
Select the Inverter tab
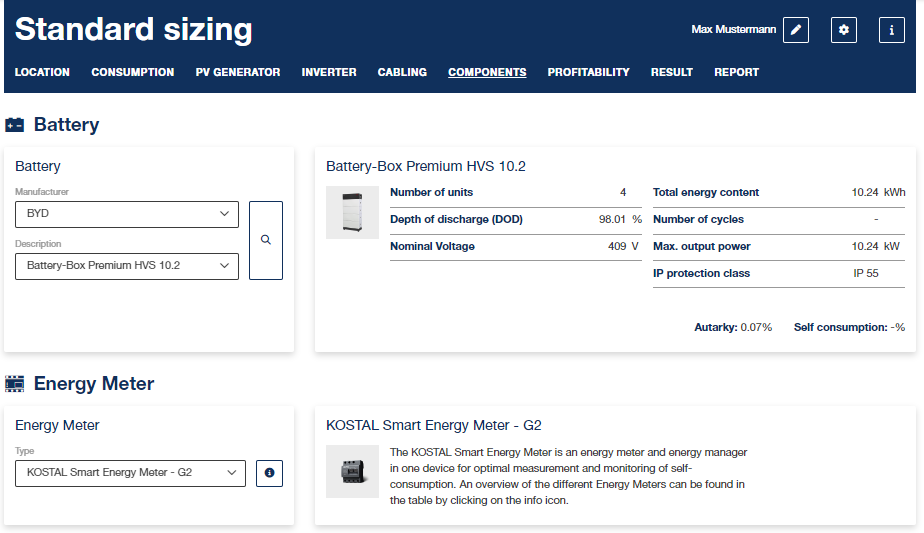click(x=329, y=72)
